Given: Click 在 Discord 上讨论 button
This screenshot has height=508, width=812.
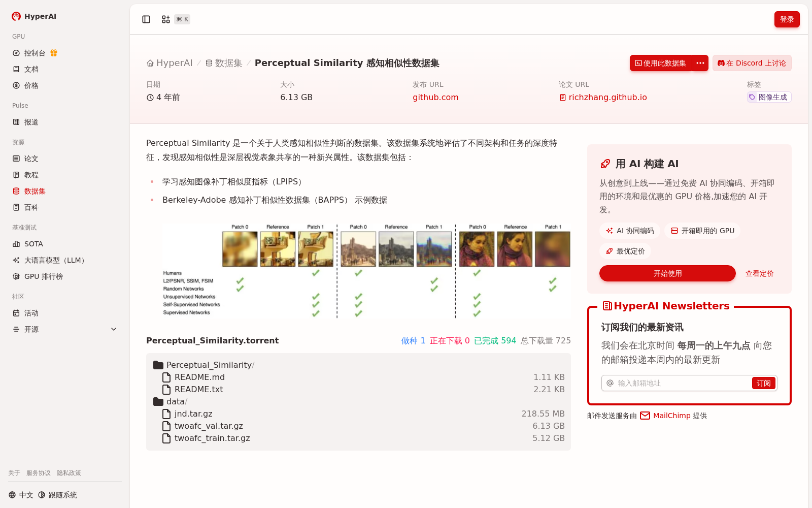Looking at the screenshot, I should tap(752, 63).
